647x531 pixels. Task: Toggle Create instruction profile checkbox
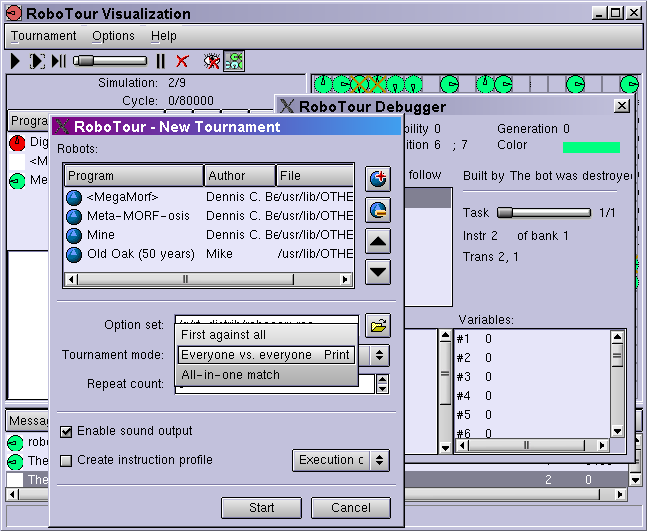click(x=66, y=460)
